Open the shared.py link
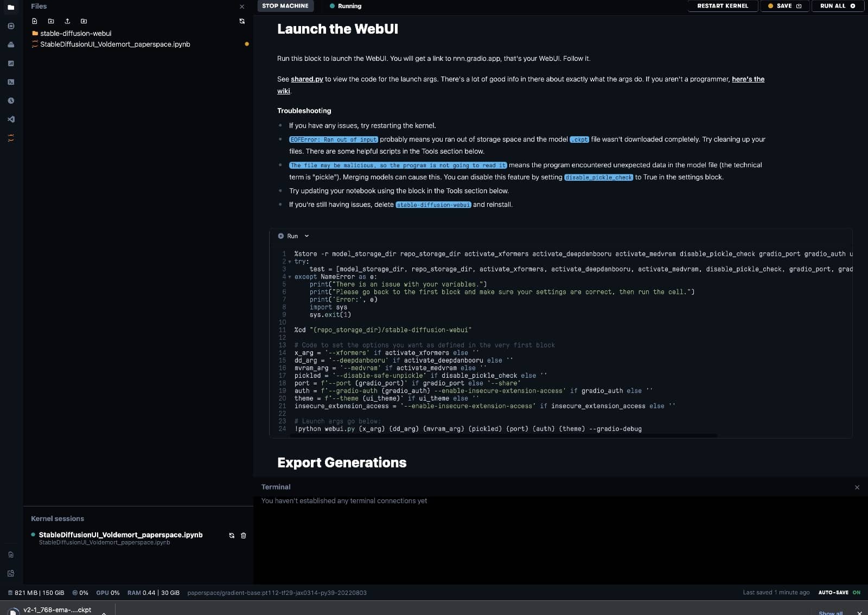 coord(307,79)
